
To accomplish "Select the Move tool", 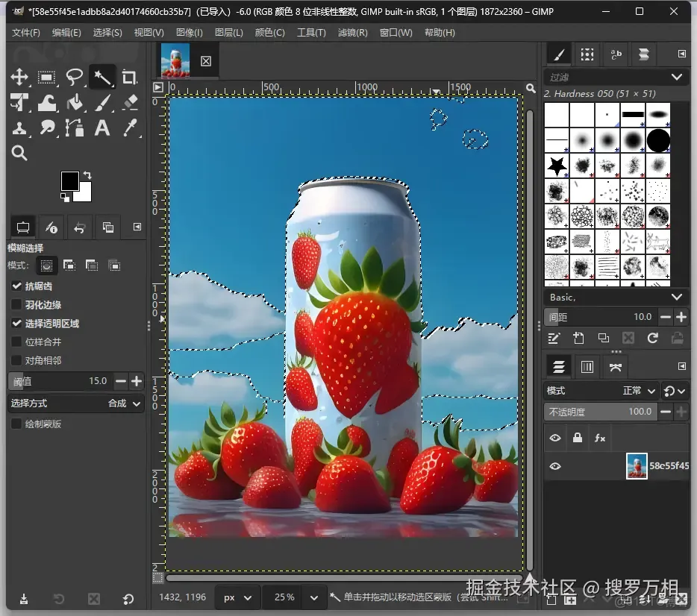I will pyautogui.click(x=19, y=77).
